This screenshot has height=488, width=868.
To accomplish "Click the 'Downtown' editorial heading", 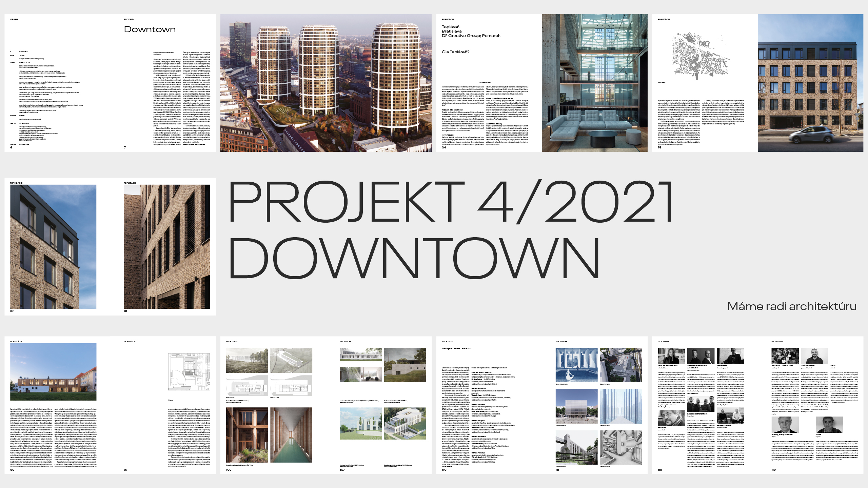I will tap(150, 29).
